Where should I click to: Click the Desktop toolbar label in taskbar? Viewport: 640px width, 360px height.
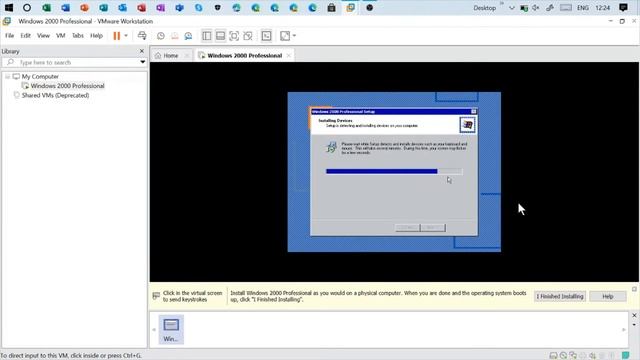pyautogui.click(x=484, y=8)
